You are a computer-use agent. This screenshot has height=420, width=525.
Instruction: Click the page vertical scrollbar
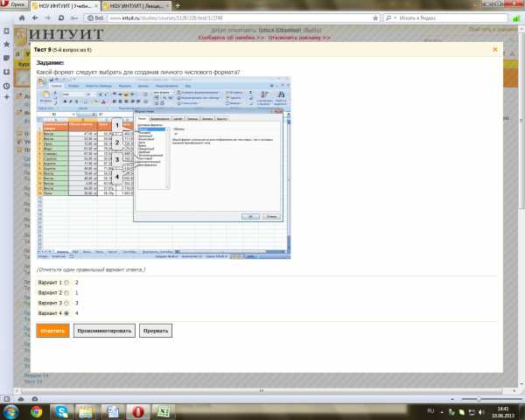tap(521, 204)
